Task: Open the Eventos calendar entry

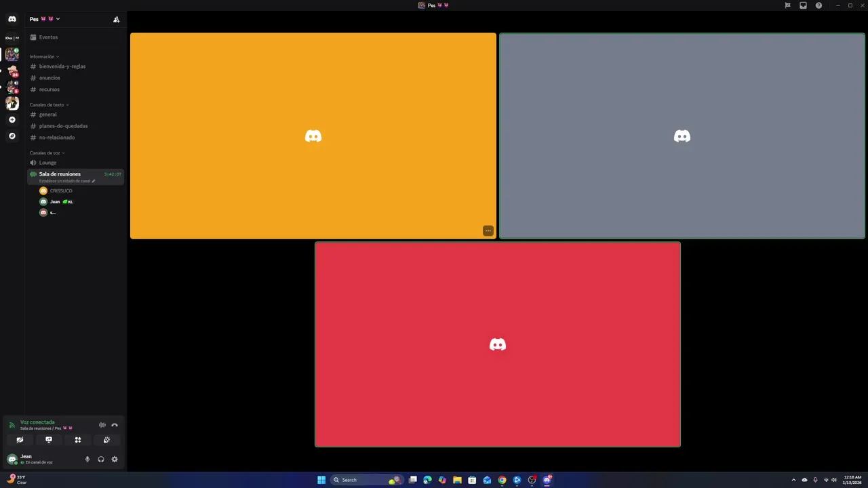Action: (x=75, y=37)
